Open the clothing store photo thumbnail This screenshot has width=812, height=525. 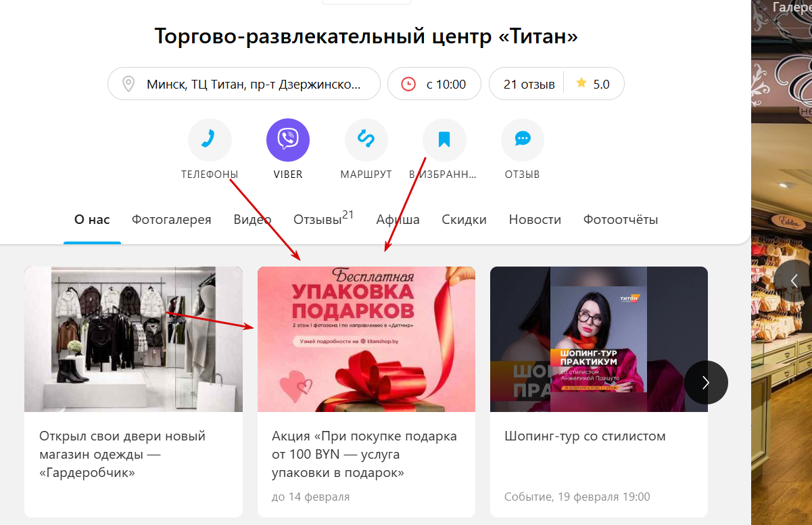click(x=133, y=339)
